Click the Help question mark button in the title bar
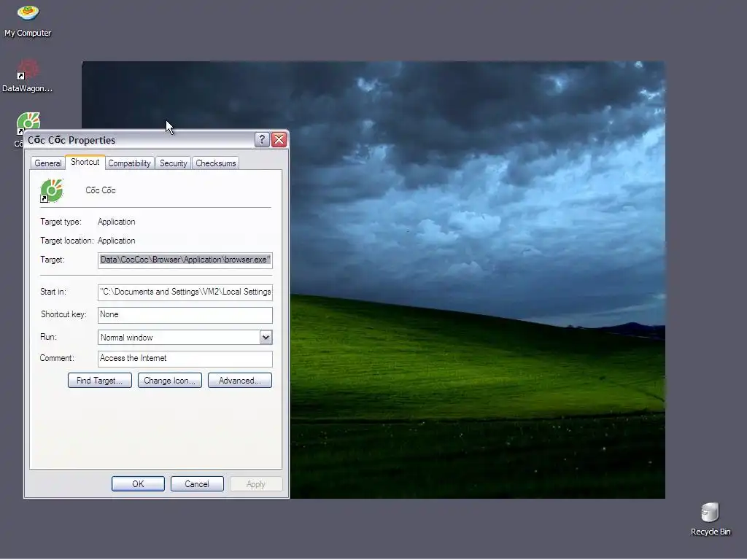747x560 pixels. 262,139
